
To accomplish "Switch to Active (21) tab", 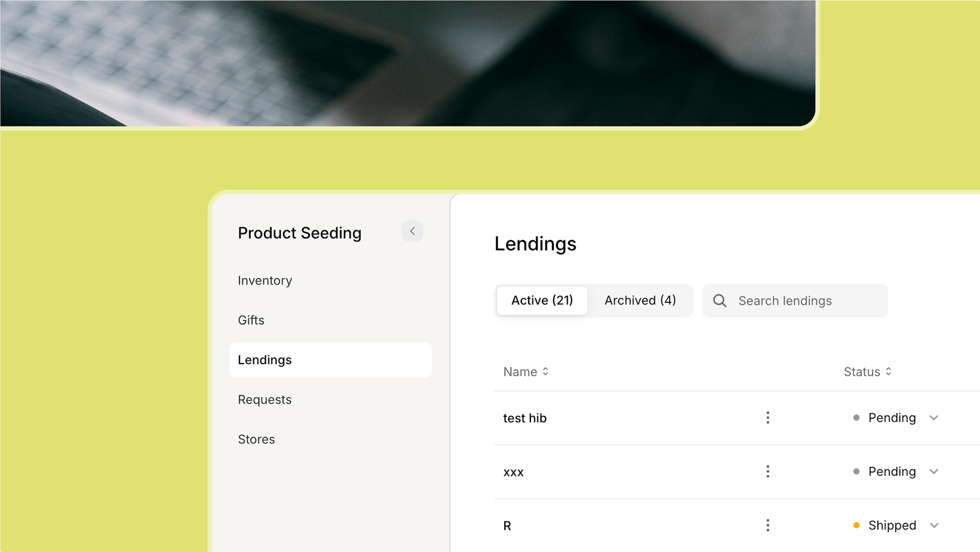I will pos(542,300).
